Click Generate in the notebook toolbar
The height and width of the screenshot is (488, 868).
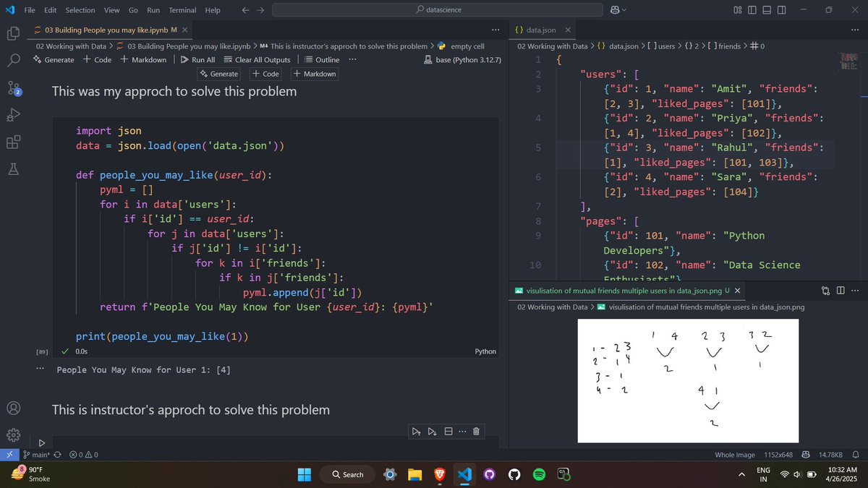[x=54, y=60]
